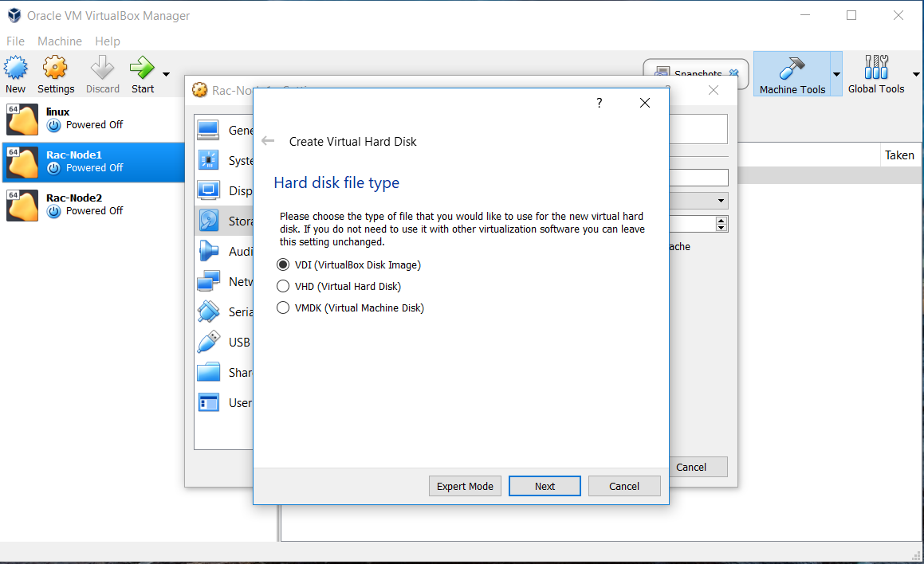Click the Hard disk file type heading
The width and height of the screenshot is (924, 564).
click(336, 182)
